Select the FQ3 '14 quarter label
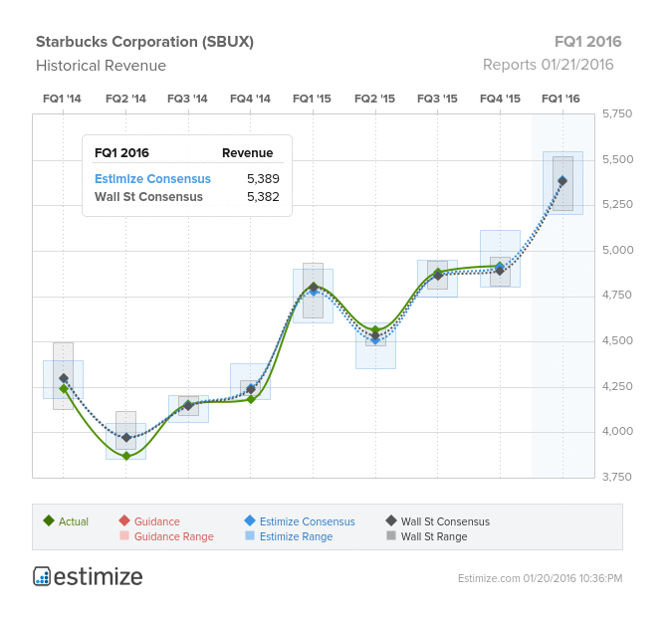The image size is (672, 617). pyautogui.click(x=187, y=99)
